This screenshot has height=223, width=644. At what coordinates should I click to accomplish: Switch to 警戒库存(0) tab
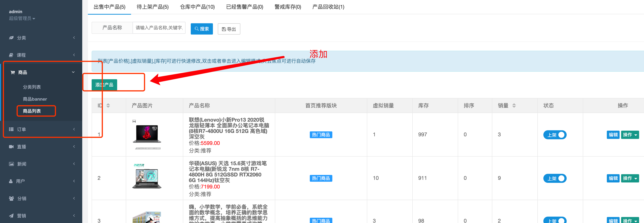(288, 7)
